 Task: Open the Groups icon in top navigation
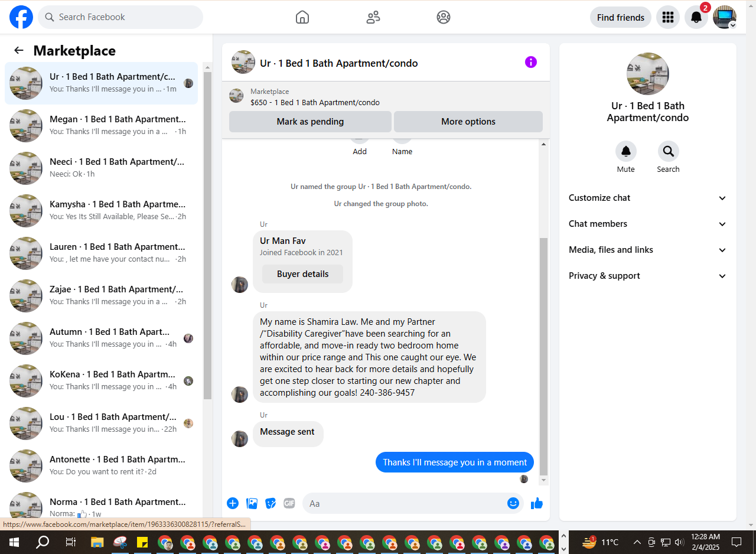click(x=444, y=17)
